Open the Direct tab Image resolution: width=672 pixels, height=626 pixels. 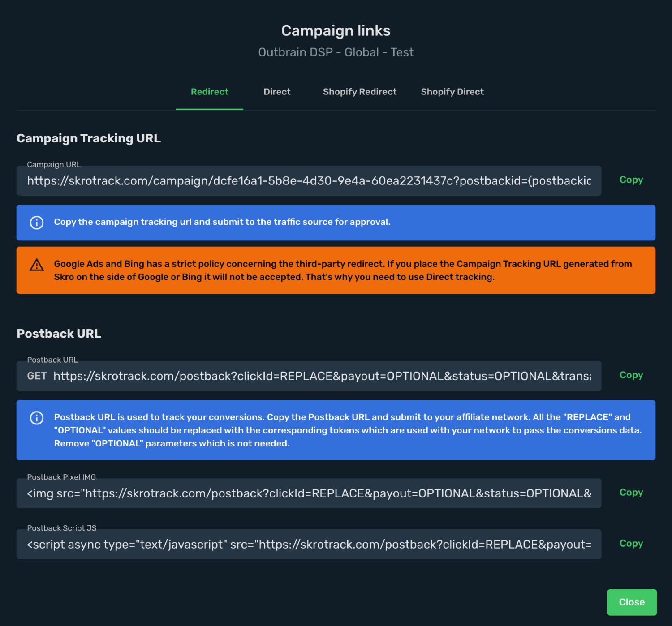point(277,92)
